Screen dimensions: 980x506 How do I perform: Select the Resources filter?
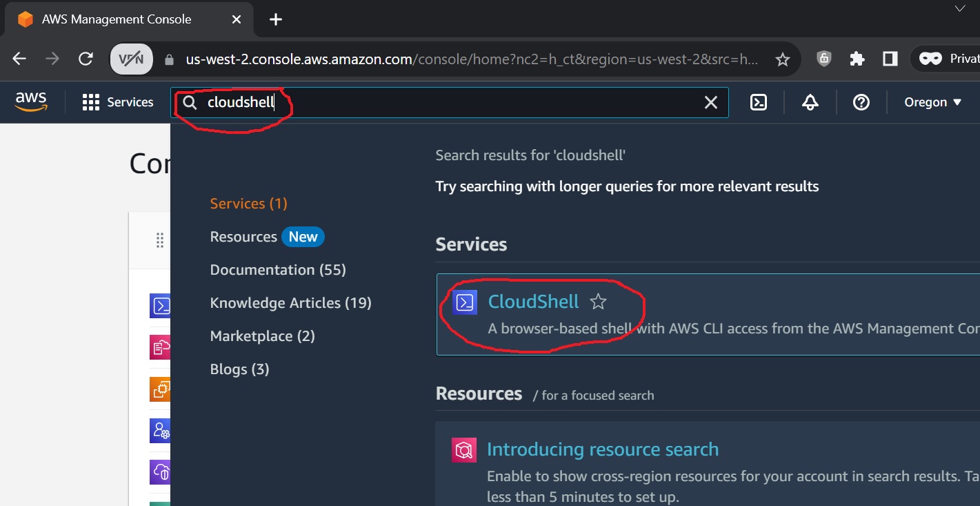coord(243,237)
